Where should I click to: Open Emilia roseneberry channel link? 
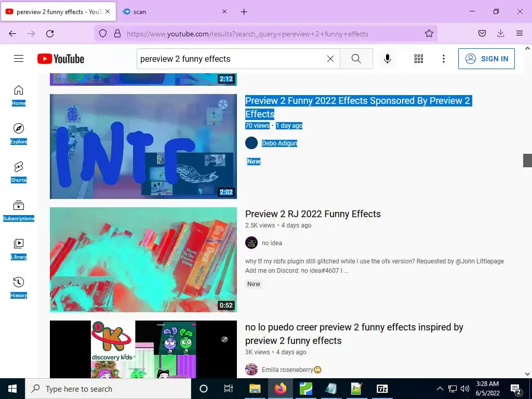(x=291, y=370)
